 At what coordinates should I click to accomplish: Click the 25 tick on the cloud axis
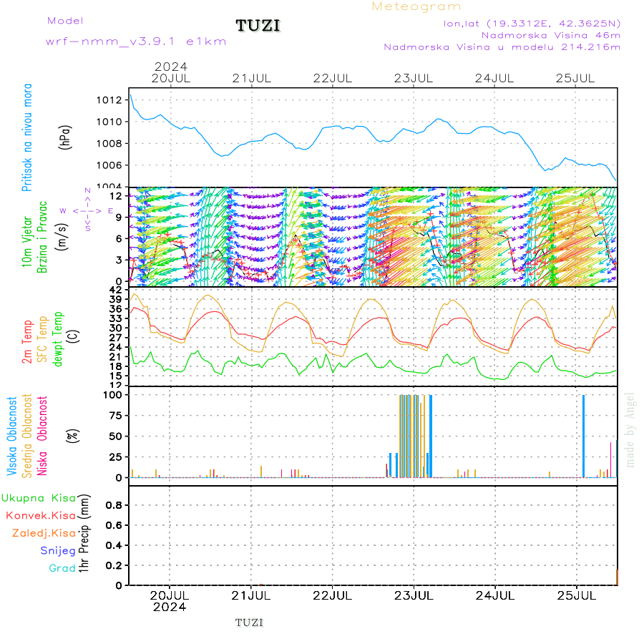(116, 457)
